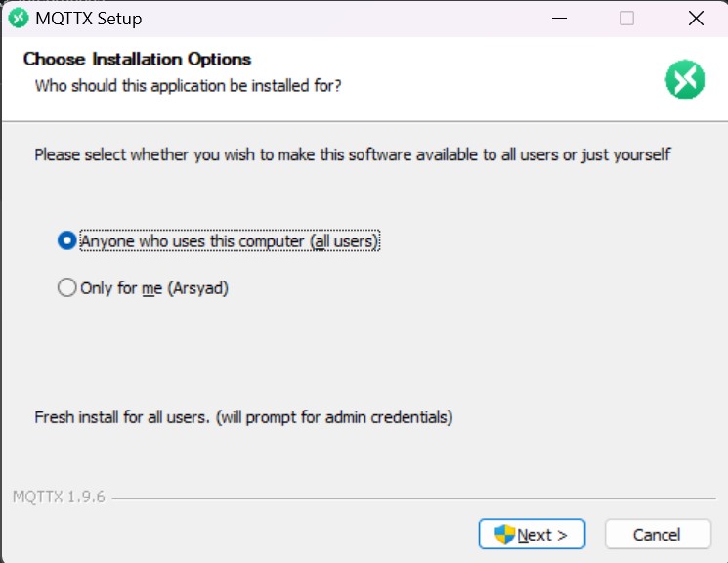Click the "MQTTX 1.9.6" version label
728x563 pixels.
59,498
